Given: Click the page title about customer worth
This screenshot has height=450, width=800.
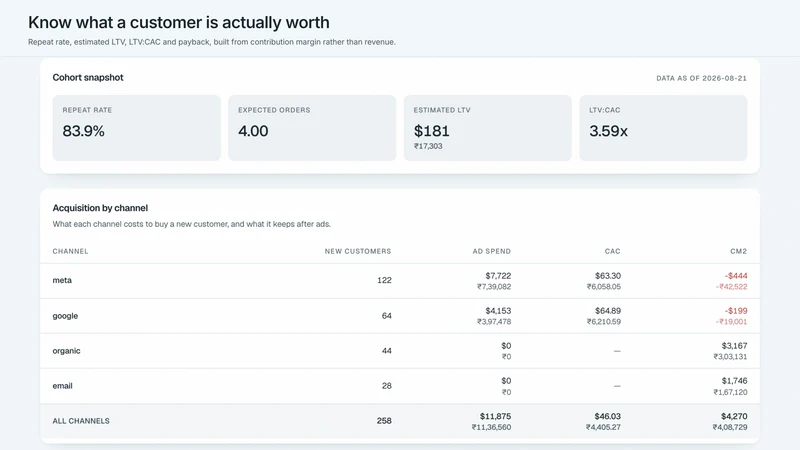Looking at the screenshot, I should pyautogui.click(x=179, y=22).
